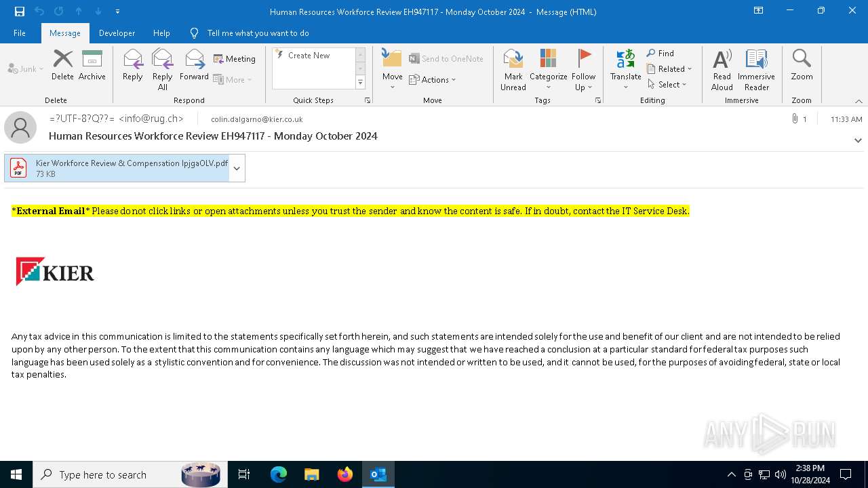
Task: Click the sender address info@rug.ch
Action: point(151,119)
